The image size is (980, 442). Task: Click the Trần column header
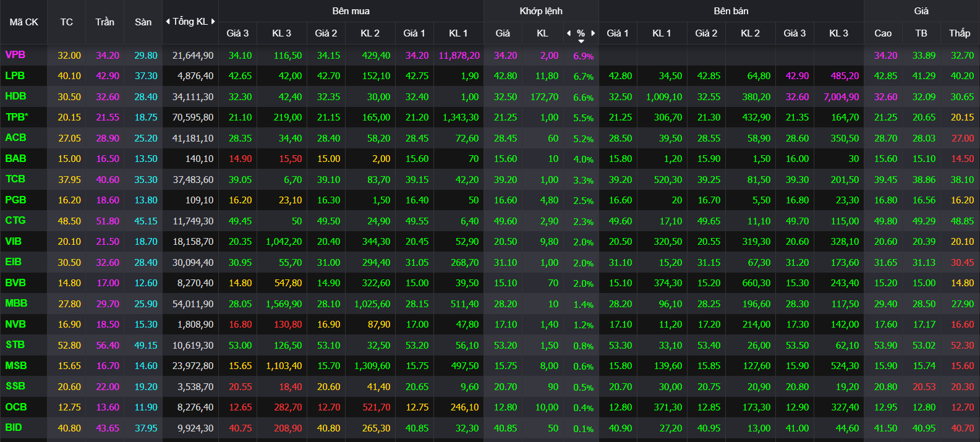point(105,22)
